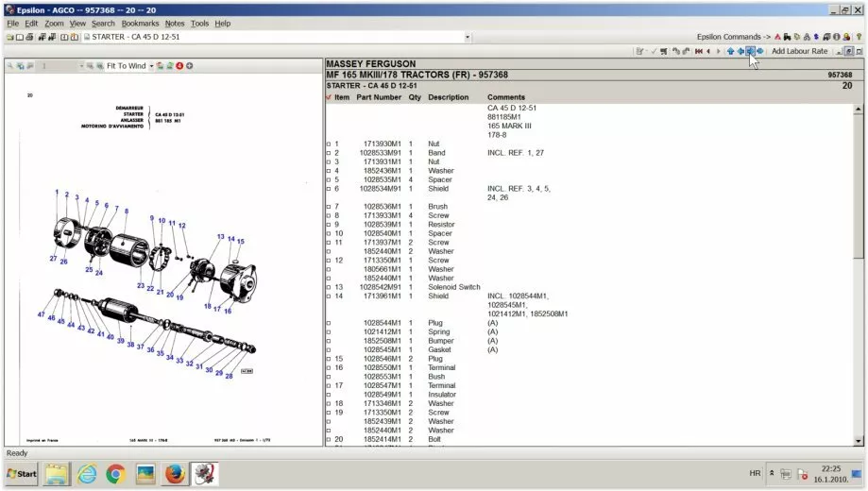Open Internet Explorer from the taskbar
This screenshot has height=491, width=868.
(x=87, y=474)
